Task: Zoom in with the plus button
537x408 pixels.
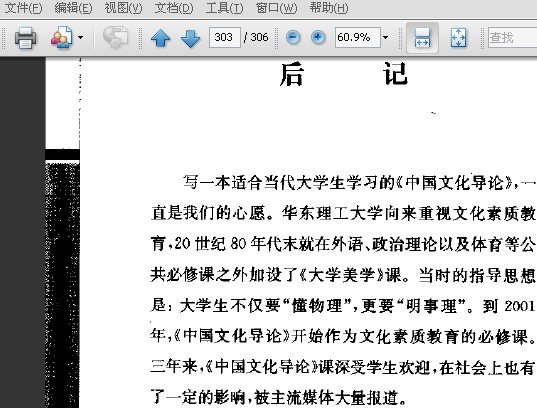Action: pos(318,37)
